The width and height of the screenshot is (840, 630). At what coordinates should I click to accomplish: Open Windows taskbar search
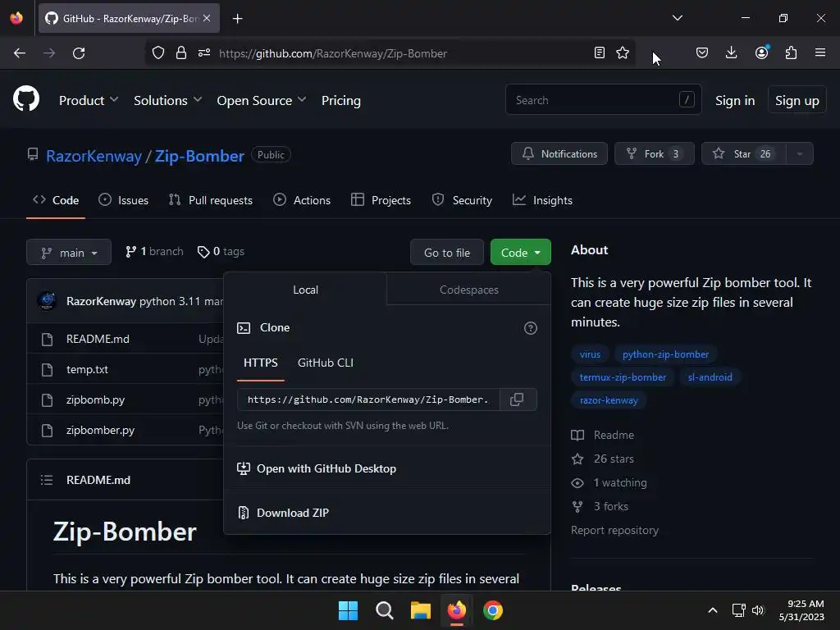385,610
